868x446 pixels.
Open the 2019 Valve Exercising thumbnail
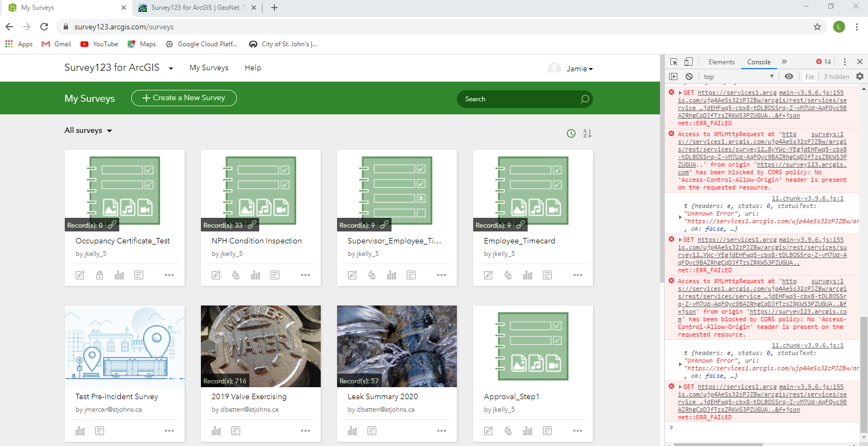point(261,346)
